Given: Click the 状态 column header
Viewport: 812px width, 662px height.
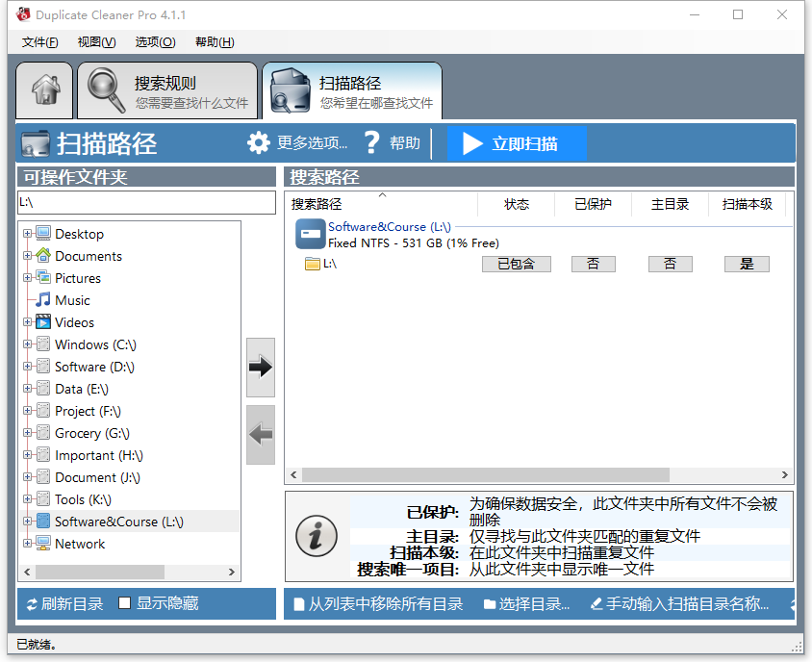Looking at the screenshot, I should click(517, 204).
